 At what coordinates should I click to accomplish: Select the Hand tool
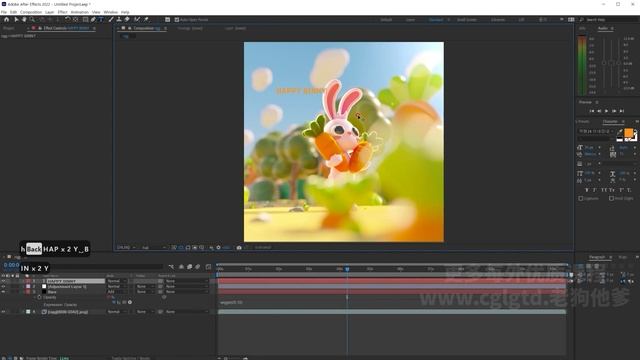pyautogui.click(x=24, y=19)
